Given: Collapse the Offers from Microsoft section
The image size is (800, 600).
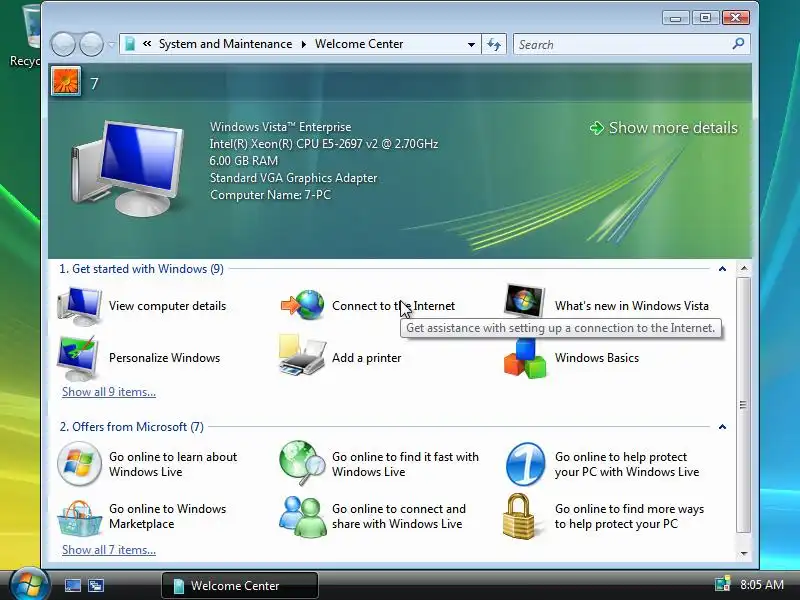Looking at the screenshot, I should (x=722, y=427).
